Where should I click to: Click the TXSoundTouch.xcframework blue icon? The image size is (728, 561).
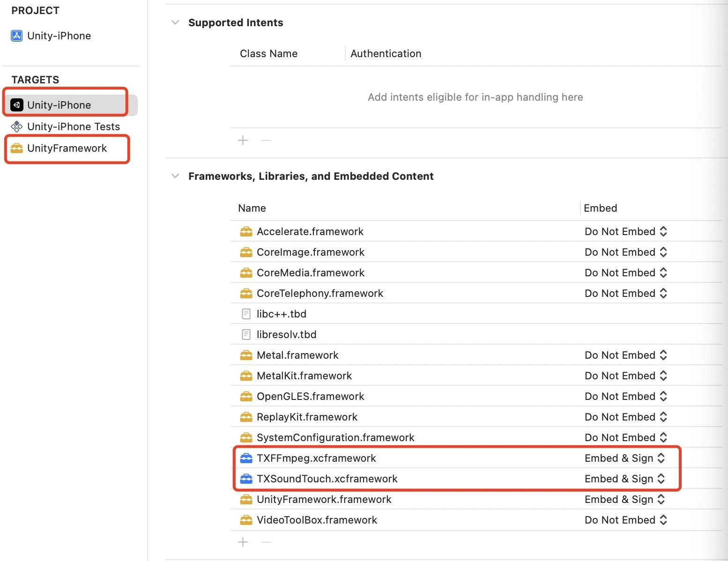[246, 479]
